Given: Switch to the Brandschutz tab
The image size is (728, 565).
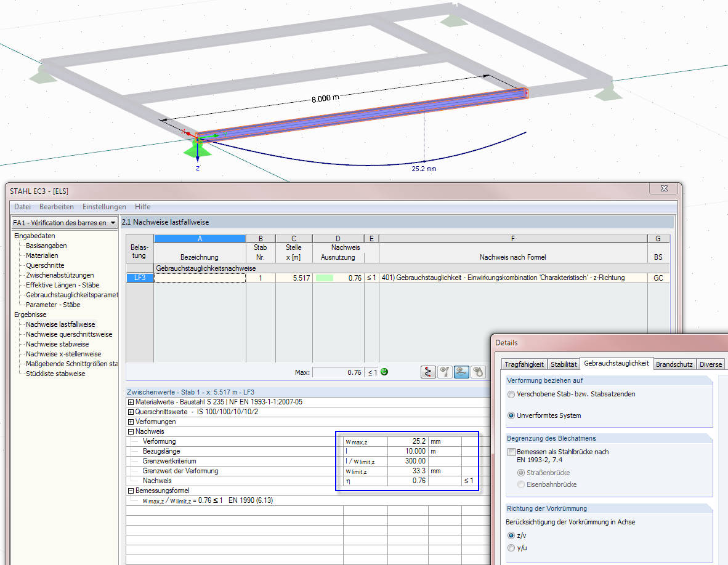Looking at the screenshot, I should coord(674,364).
